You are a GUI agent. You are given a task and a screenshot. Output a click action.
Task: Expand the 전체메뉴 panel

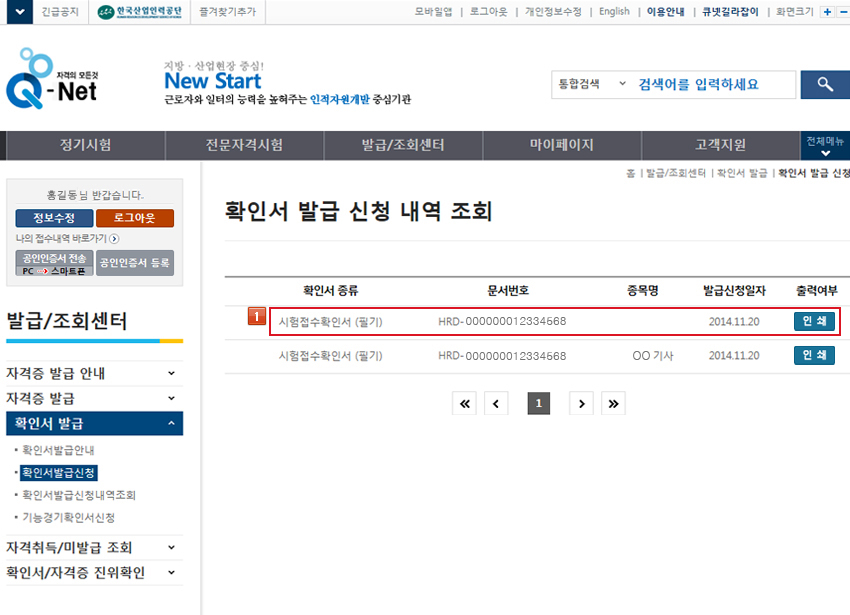pos(825,146)
